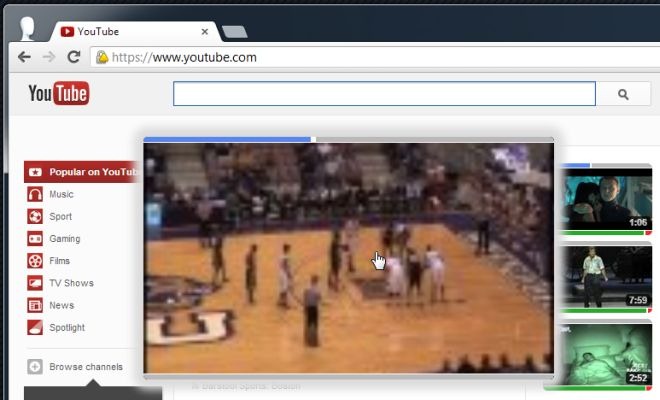Screen dimensions: 660x400
Task: Reload the page with the refresh icon
Action: pos(74,57)
